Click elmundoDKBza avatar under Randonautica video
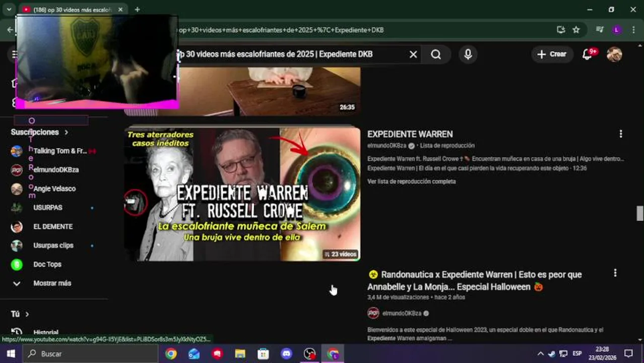644x363 pixels. click(373, 313)
